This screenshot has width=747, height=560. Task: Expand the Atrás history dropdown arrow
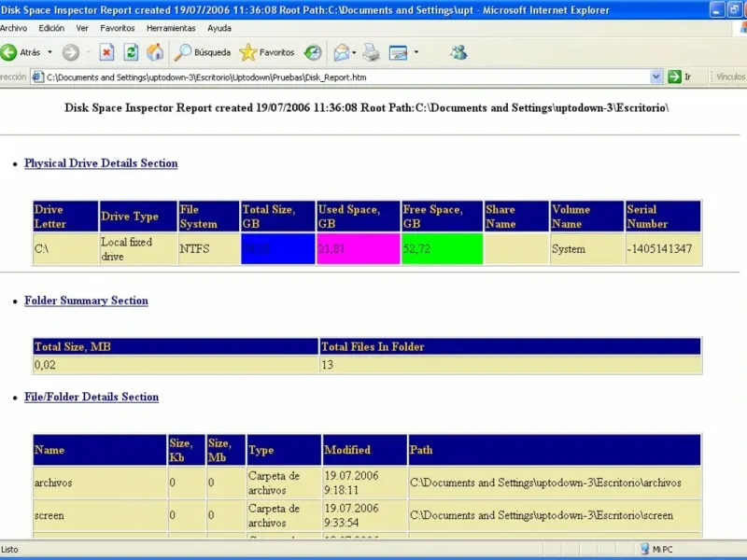pyautogui.click(x=49, y=52)
